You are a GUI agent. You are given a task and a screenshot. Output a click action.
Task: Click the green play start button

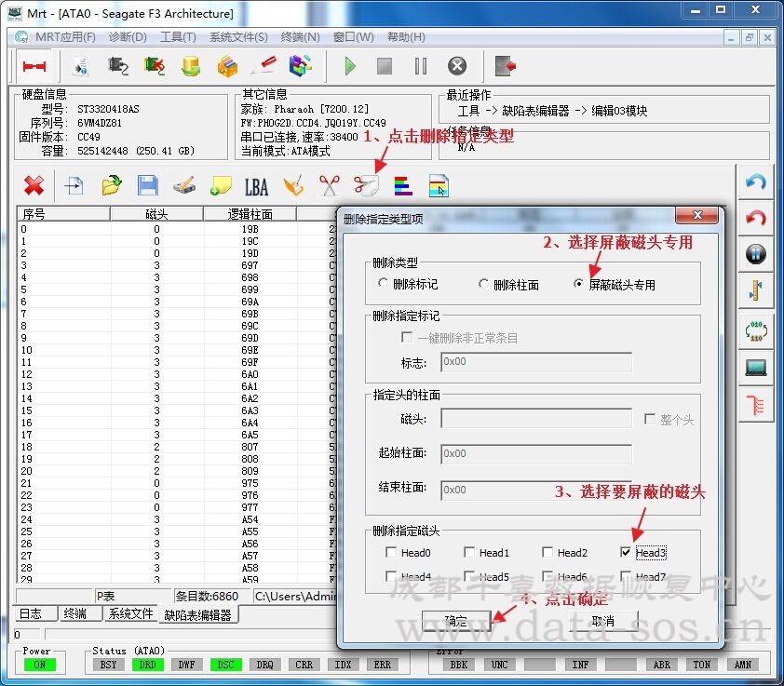(350, 66)
